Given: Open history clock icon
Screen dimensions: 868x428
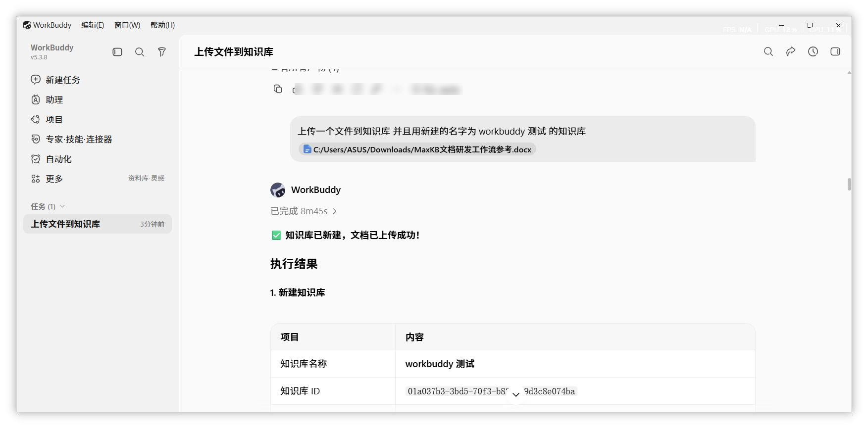Looking at the screenshot, I should pyautogui.click(x=813, y=51).
